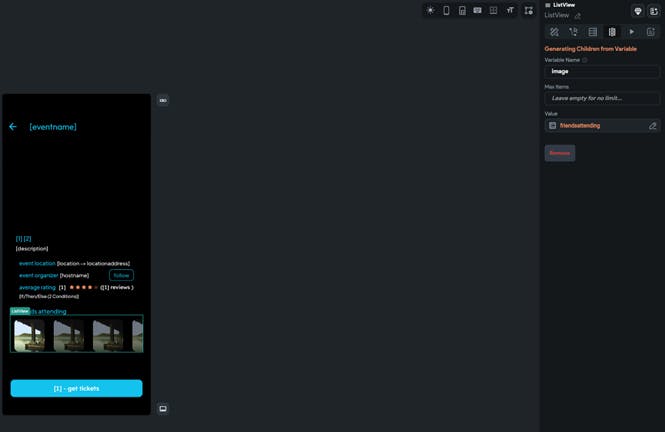Select the average rating label
The image size is (665, 432).
(x=37, y=287)
